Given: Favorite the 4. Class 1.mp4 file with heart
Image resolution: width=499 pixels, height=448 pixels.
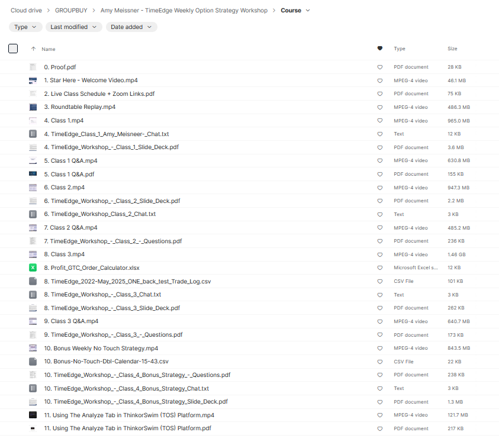Looking at the screenshot, I should [x=379, y=121].
